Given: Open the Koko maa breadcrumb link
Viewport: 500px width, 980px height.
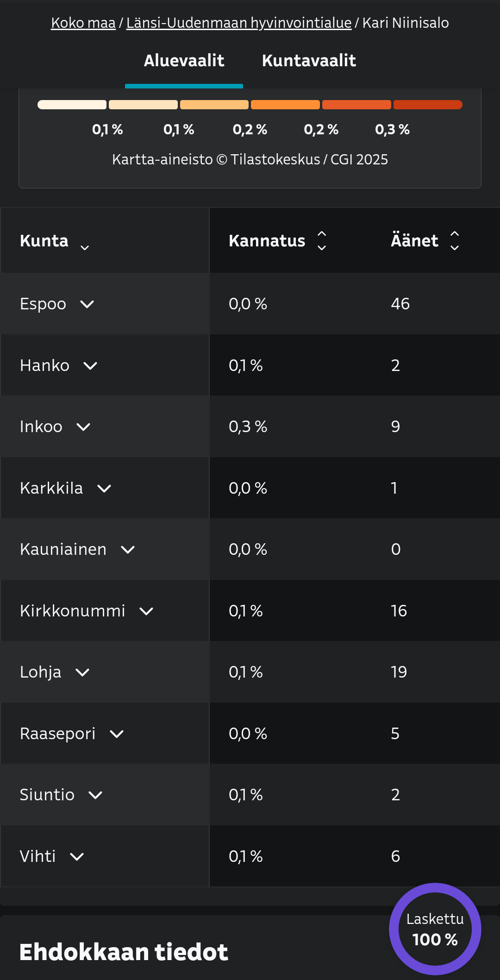Looking at the screenshot, I should point(83,23).
